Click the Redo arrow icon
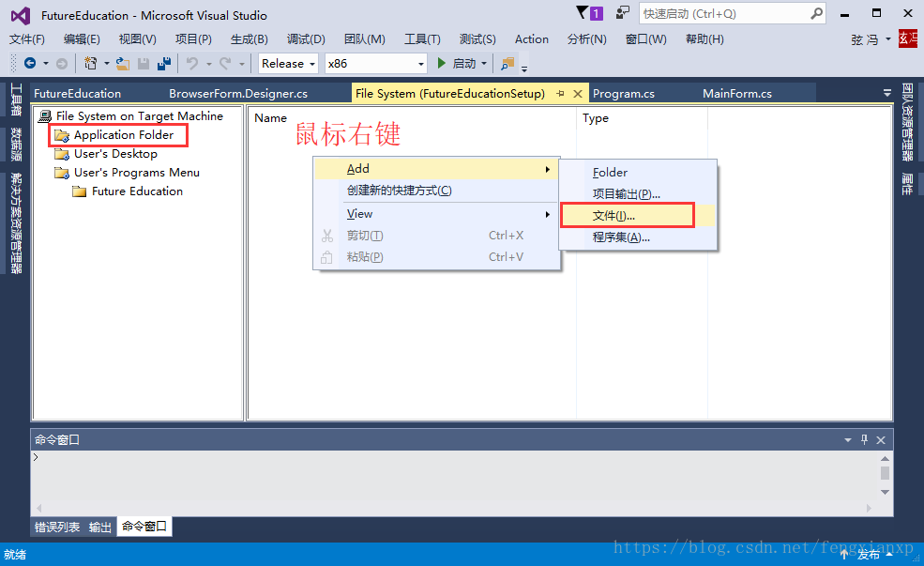 tap(225, 63)
